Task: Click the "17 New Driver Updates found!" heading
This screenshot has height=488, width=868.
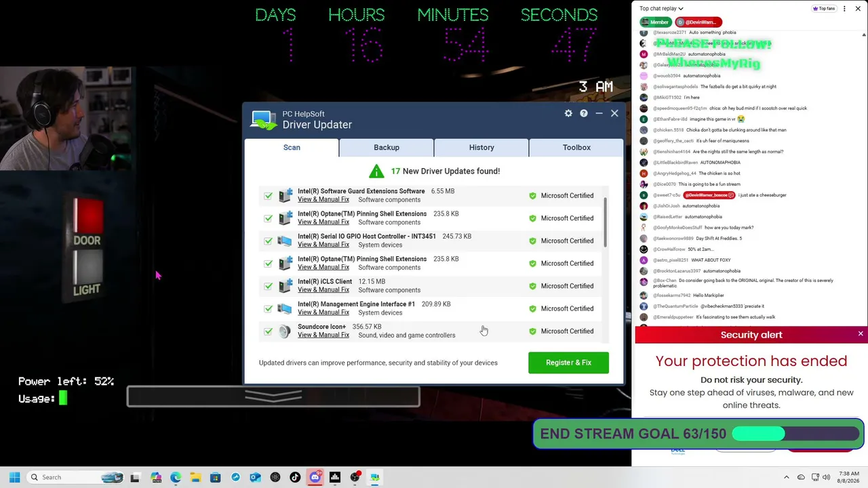Action: 445,171
